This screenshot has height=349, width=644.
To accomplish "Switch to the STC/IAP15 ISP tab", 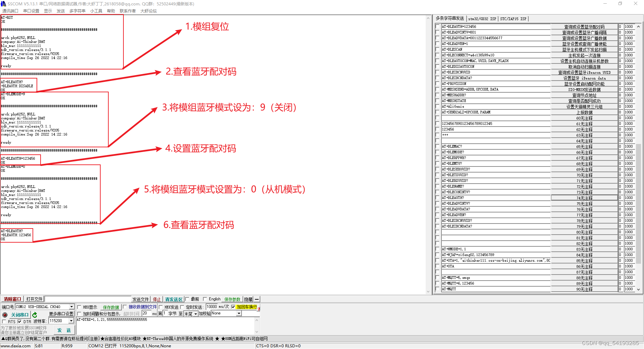I will click(x=513, y=19).
